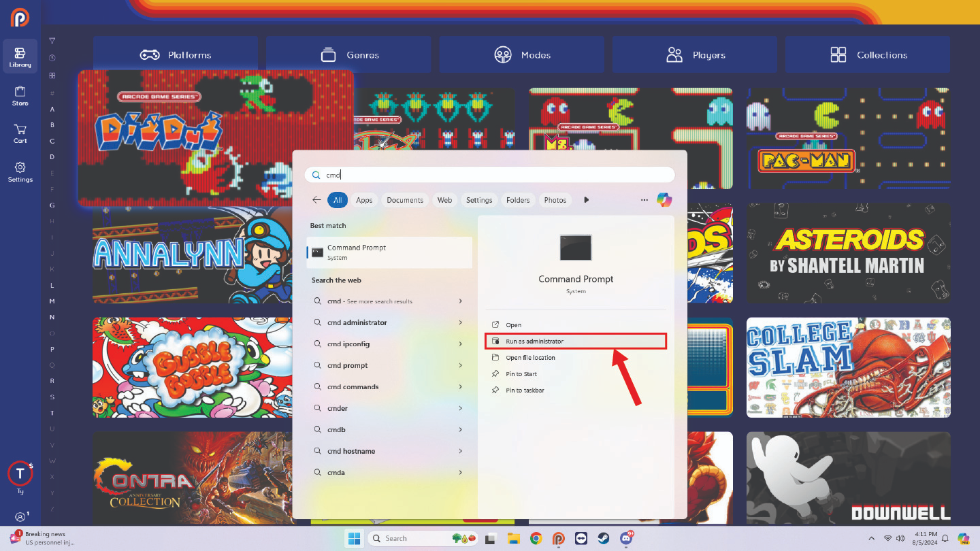Select the Pac-Man game tile
Viewport: 980px width, 551px height.
click(849, 138)
